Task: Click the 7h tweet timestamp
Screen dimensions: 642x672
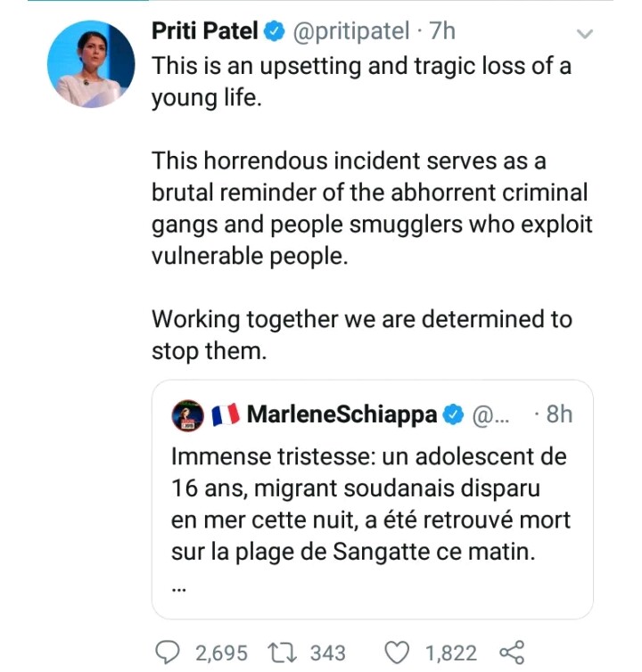Action: 442,31
